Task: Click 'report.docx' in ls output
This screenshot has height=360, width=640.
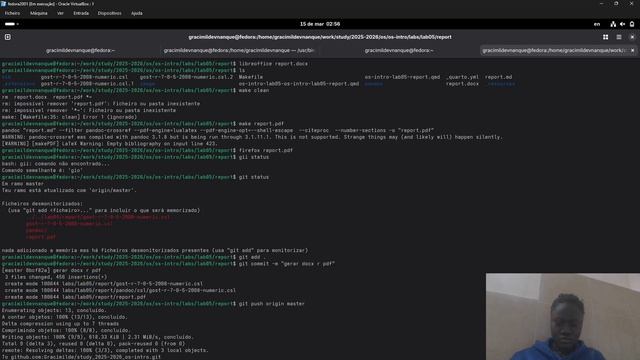Action: [462, 84]
